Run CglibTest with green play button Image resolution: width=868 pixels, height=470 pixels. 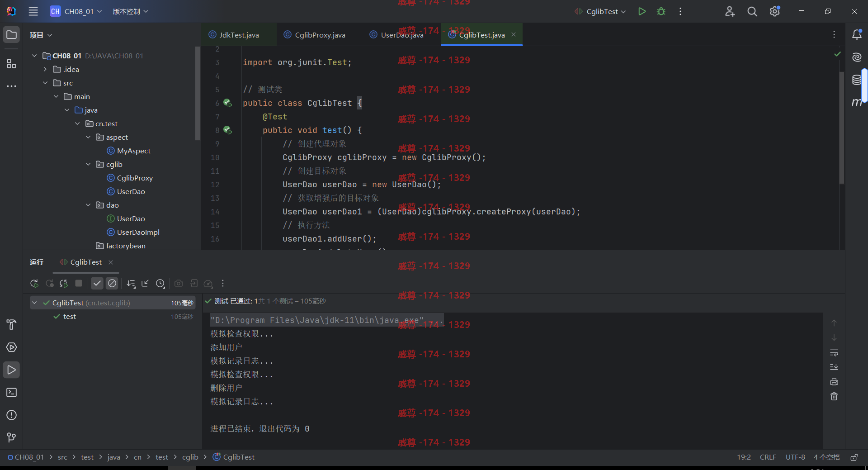pos(642,11)
